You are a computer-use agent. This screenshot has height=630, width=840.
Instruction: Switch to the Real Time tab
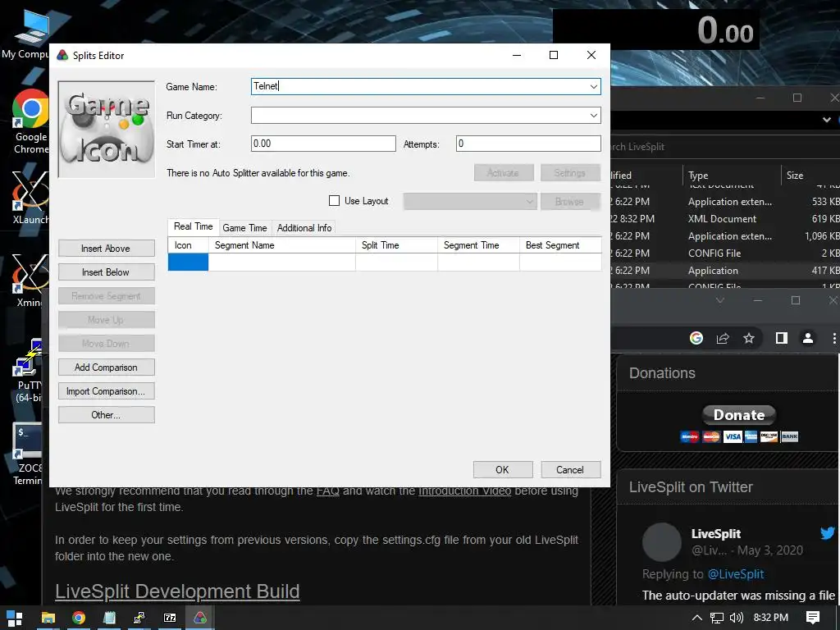(x=194, y=226)
